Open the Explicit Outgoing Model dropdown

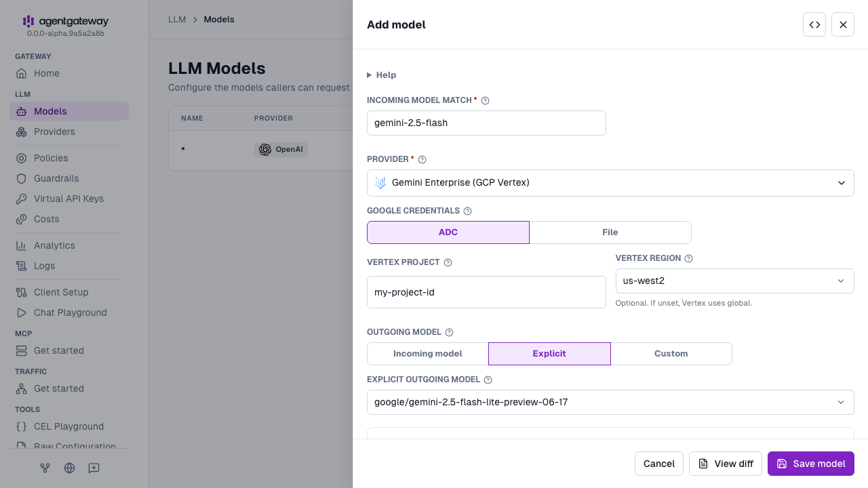coord(610,402)
